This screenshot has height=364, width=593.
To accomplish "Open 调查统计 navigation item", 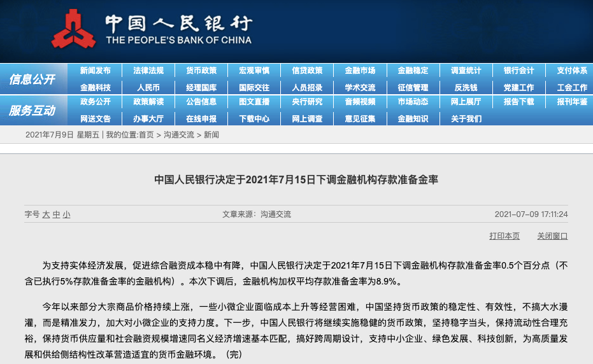I will (466, 71).
